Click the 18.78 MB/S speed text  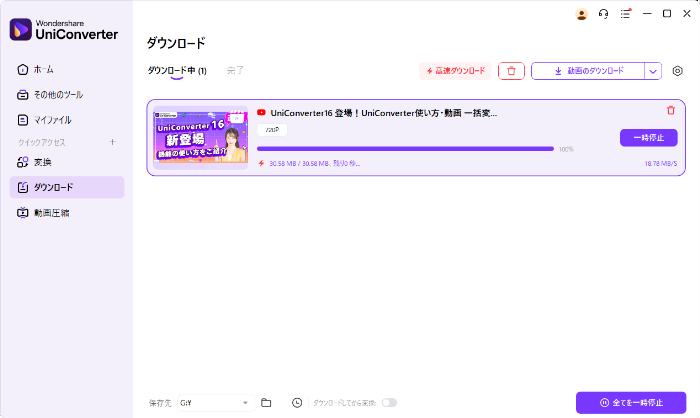coord(660,163)
